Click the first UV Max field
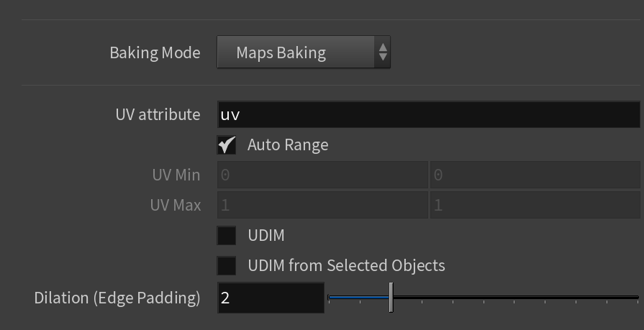 coord(323,205)
